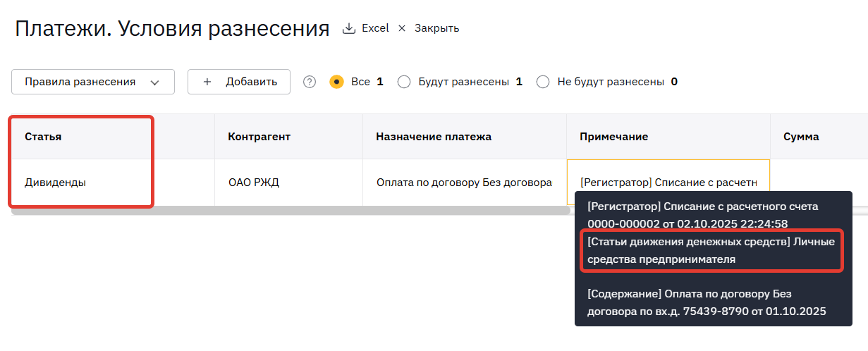This screenshot has width=868, height=351.
Task: Click the plus icon in Добавить button
Action: point(207,82)
